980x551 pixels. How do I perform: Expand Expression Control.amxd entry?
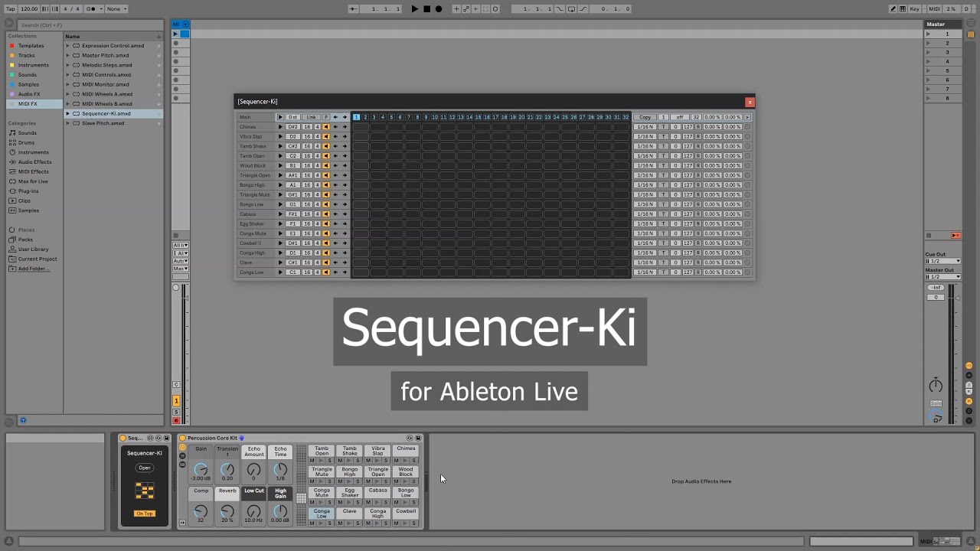tap(67, 46)
